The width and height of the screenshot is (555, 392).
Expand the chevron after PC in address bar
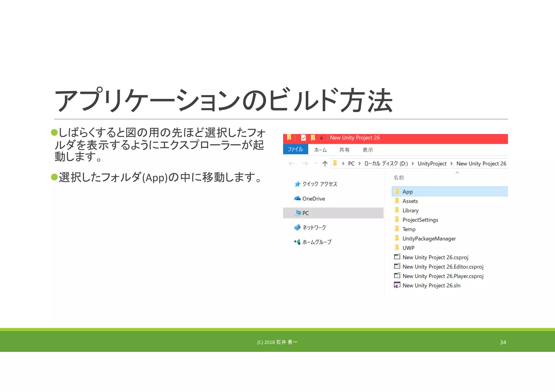point(360,164)
